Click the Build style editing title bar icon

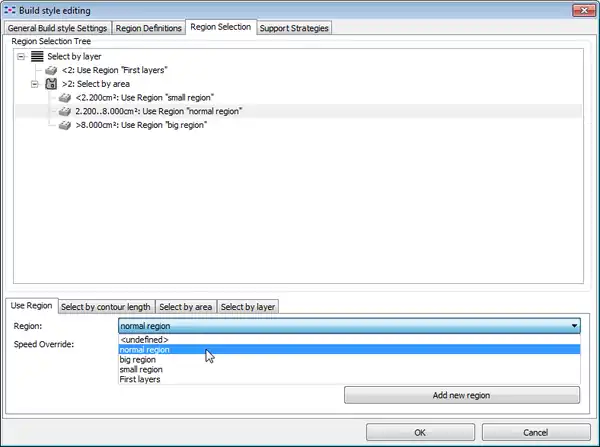(x=12, y=9)
